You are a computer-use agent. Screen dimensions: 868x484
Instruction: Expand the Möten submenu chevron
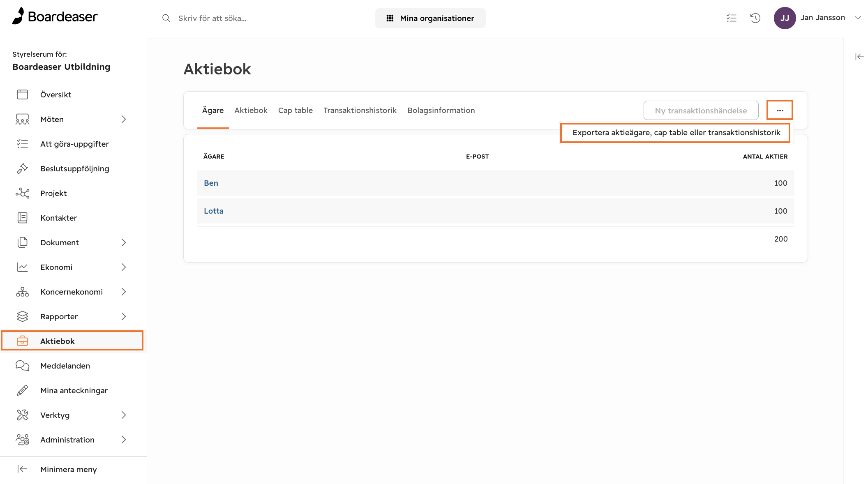click(124, 119)
